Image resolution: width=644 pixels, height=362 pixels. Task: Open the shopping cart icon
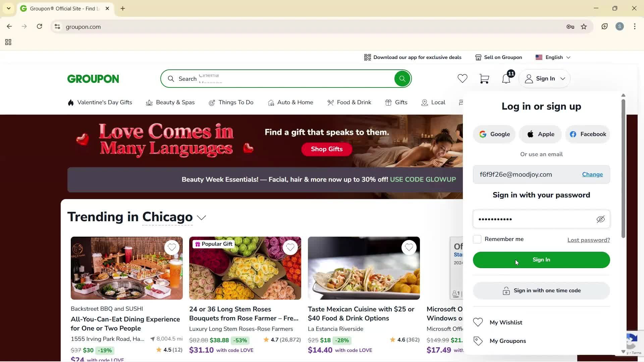(x=484, y=79)
